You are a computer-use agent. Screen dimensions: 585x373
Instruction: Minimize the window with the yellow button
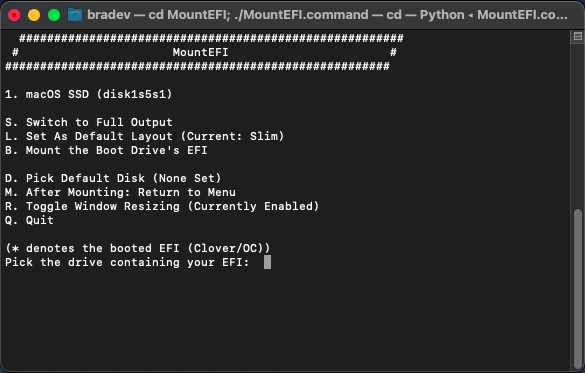pos(34,15)
